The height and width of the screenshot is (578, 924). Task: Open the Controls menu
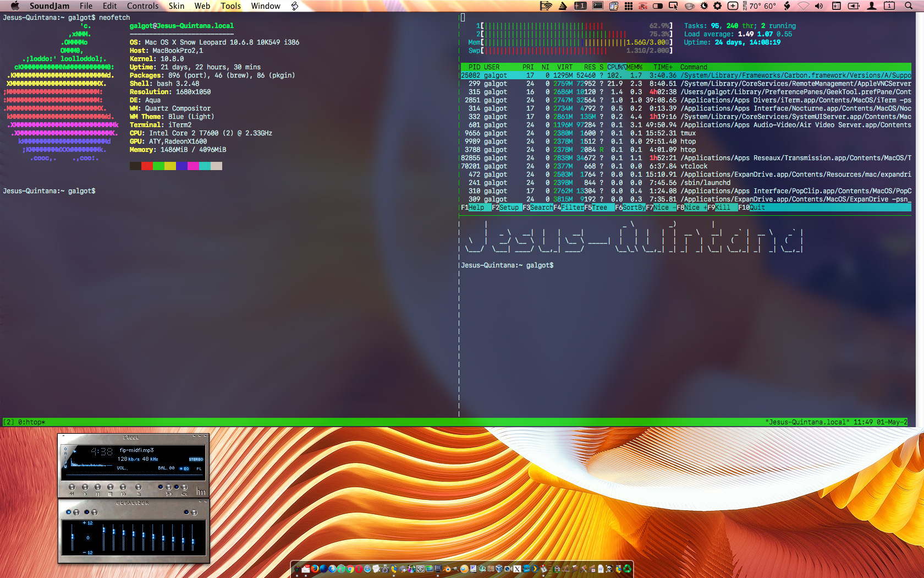142,6
